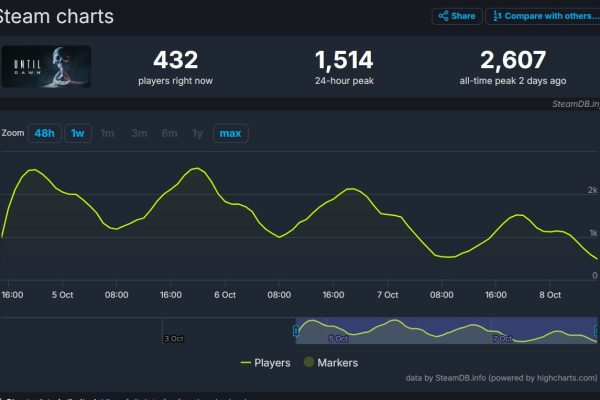The height and width of the screenshot is (400, 600).
Task: Toggle the Players series in legend
Action: (265, 363)
